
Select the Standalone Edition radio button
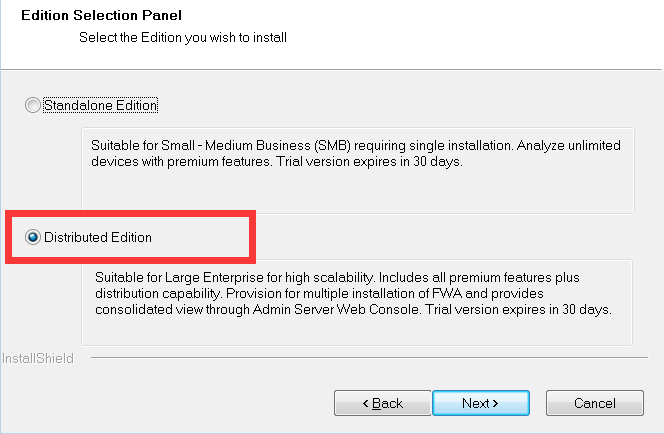pyautogui.click(x=33, y=105)
